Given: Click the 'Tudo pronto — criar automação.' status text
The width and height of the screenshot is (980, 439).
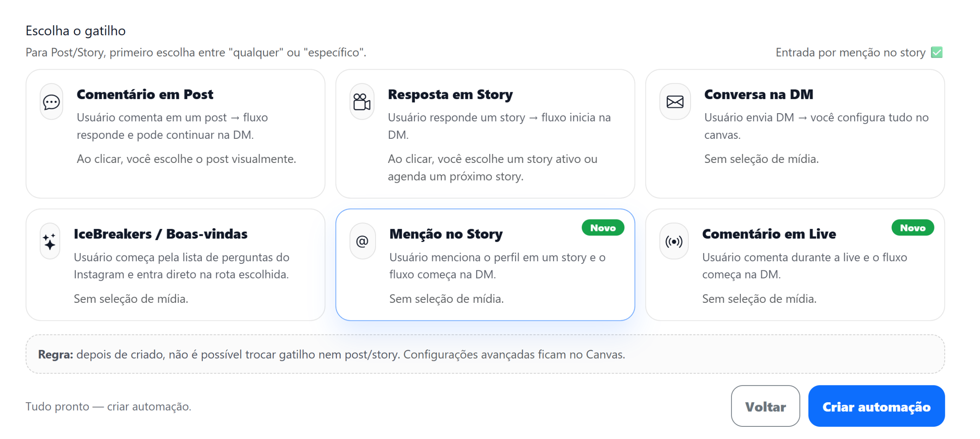Looking at the screenshot, I should tap(108, 406).
